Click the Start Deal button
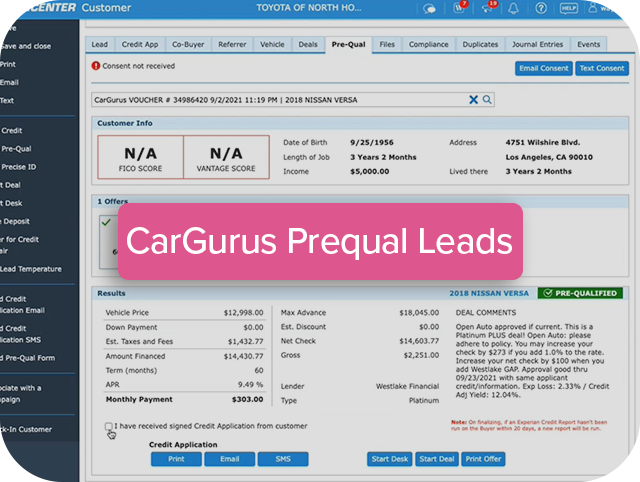Viewport: 640px width, 482px height. [437, 459]
